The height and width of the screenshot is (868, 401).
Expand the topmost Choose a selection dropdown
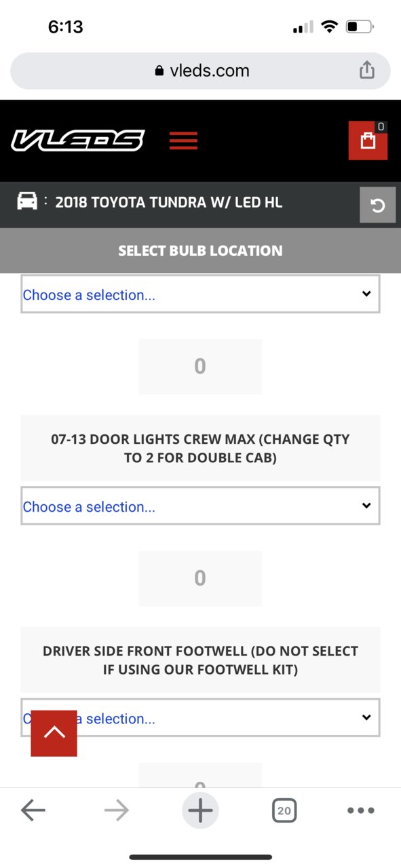pos(200,294)
